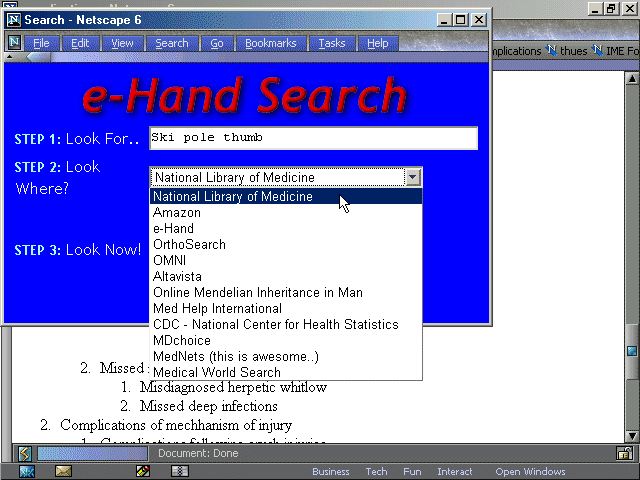Screen dimensions: 640x480
Task: Open the Mail envelope icon in component bar
Action: 63,471
